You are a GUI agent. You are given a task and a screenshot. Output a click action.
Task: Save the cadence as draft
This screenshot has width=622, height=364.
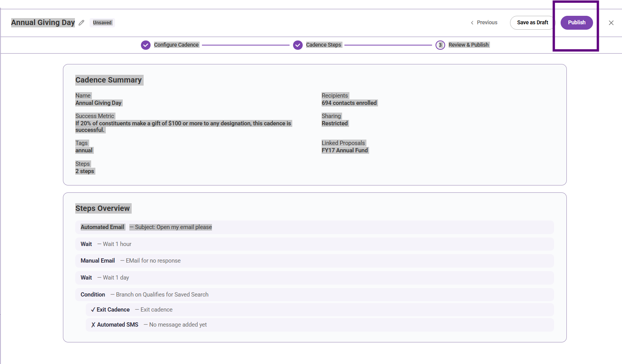[532, 23]
